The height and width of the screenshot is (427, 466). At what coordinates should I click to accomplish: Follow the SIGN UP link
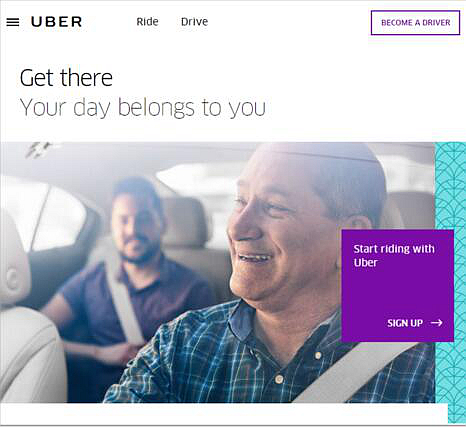(405, 323)
